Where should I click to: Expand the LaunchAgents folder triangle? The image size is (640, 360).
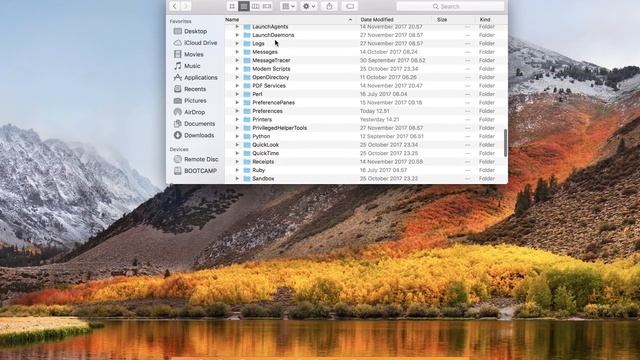tap(237, 27)
